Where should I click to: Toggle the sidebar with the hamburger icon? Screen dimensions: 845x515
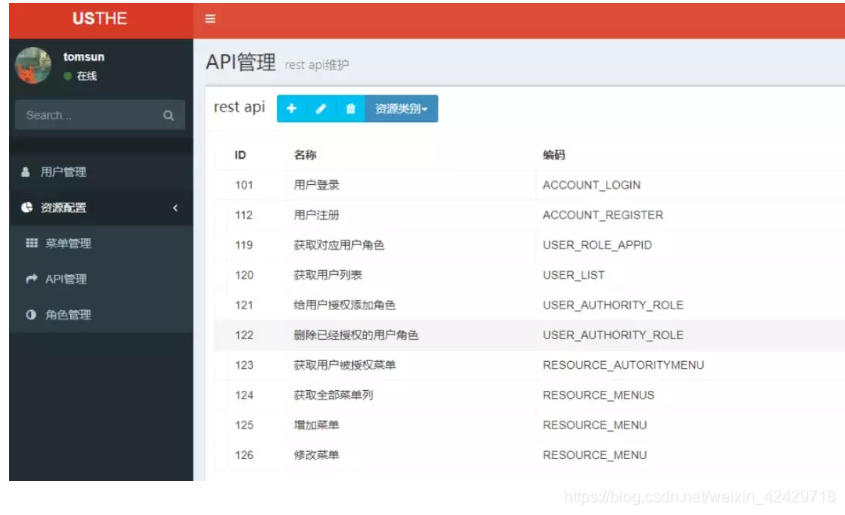click(x=210, y=19)
